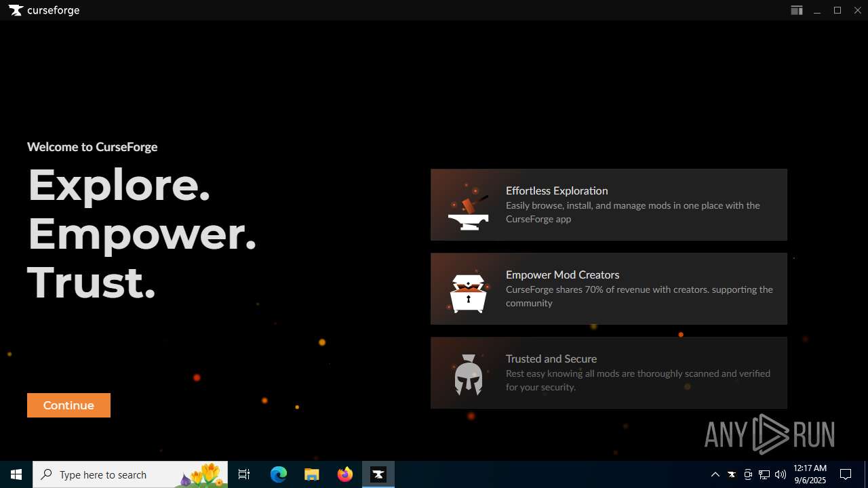Open the notification center icon

point(846,474)
